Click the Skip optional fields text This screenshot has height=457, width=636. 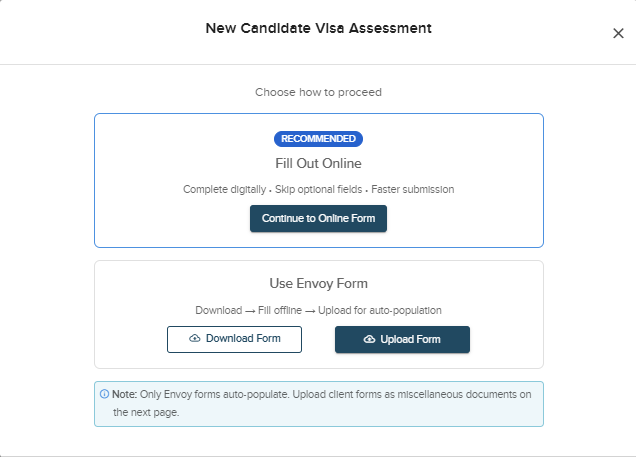pyautogui.click(x=318, y=189)
